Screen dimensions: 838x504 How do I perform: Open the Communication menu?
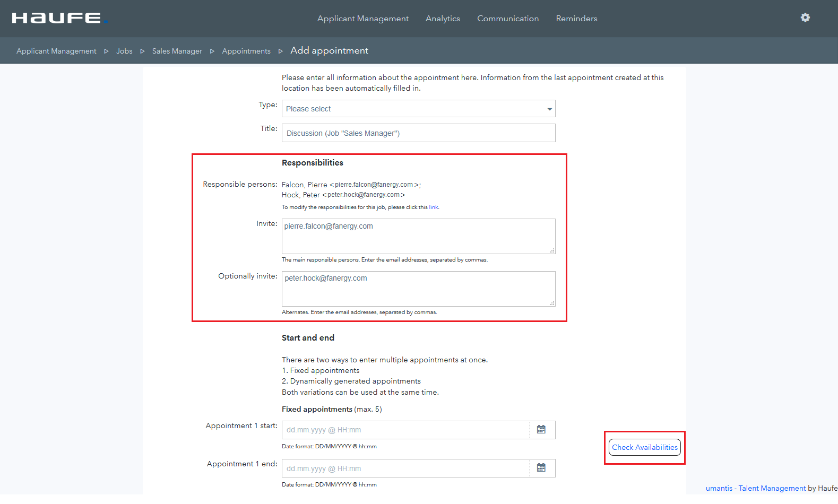click(507, 19)
